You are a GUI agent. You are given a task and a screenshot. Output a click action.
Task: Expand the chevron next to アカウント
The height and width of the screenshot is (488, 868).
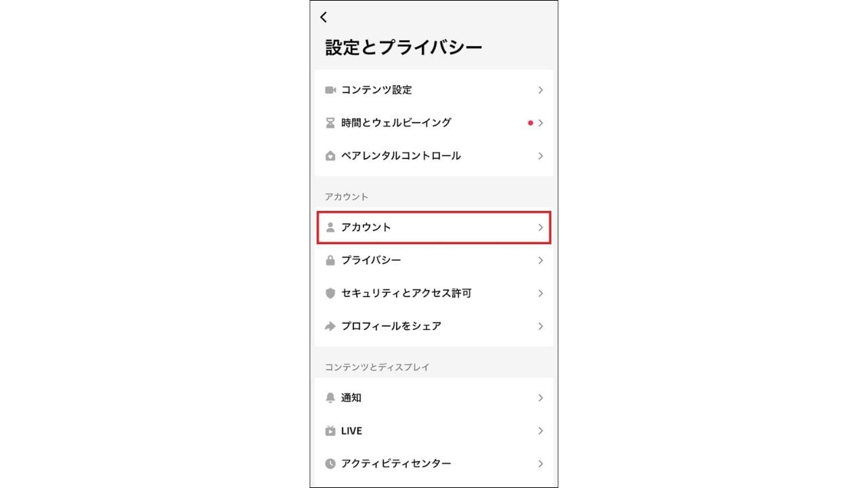point(540,228)
